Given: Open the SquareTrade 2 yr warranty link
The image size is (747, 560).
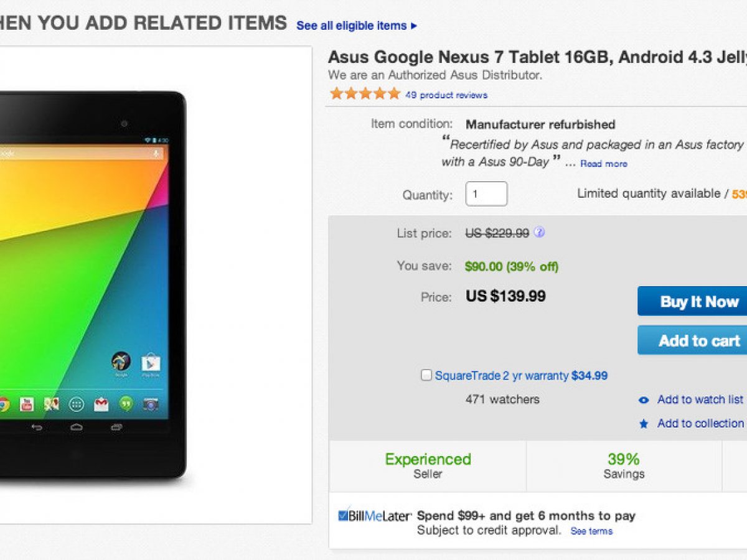Looking at the screenshot, I should pyautogui.click(x=502, y=376).
